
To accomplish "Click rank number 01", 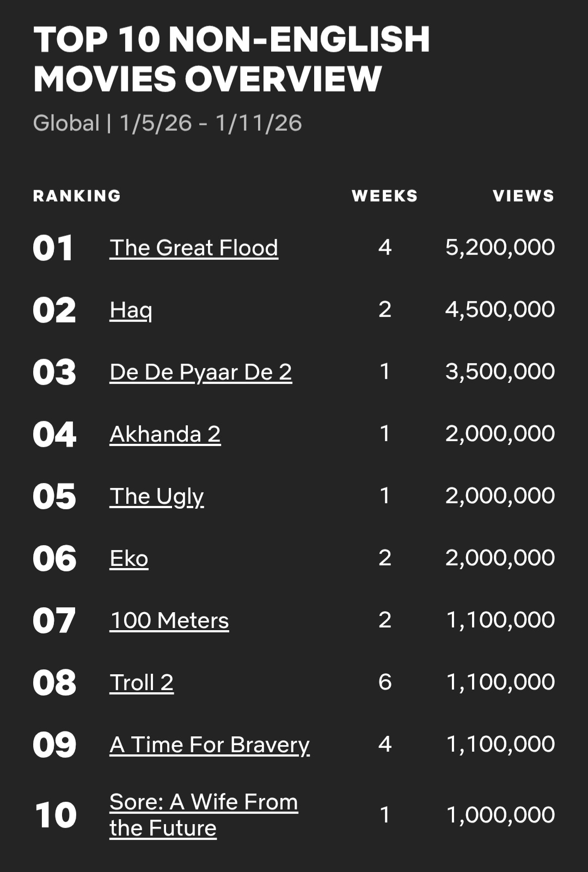I will [53, 248].
